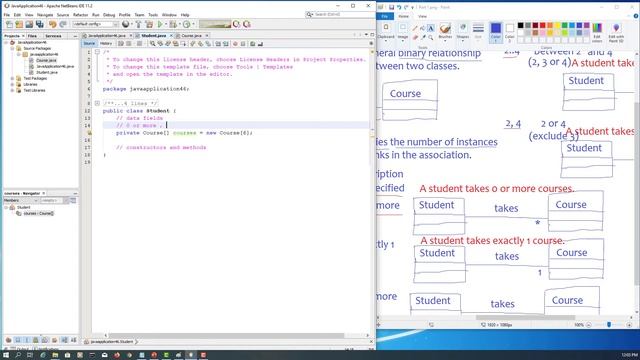
Task: Click the New File icon in NetBeans toolbar
Action: point(9,24)
